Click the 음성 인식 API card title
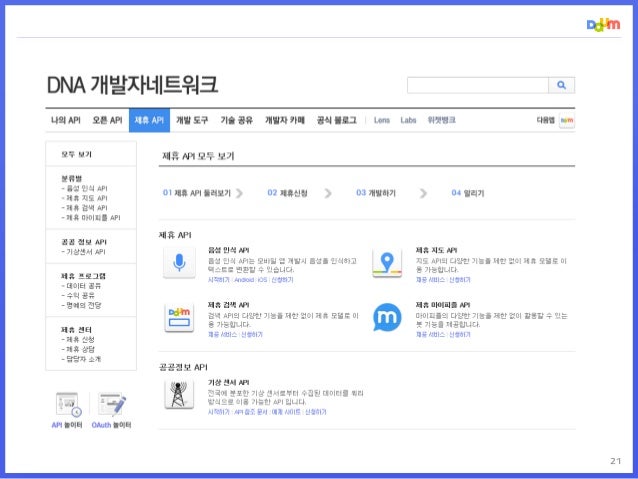The width and height of the screenshot is (638, 479). coord(228,250)
